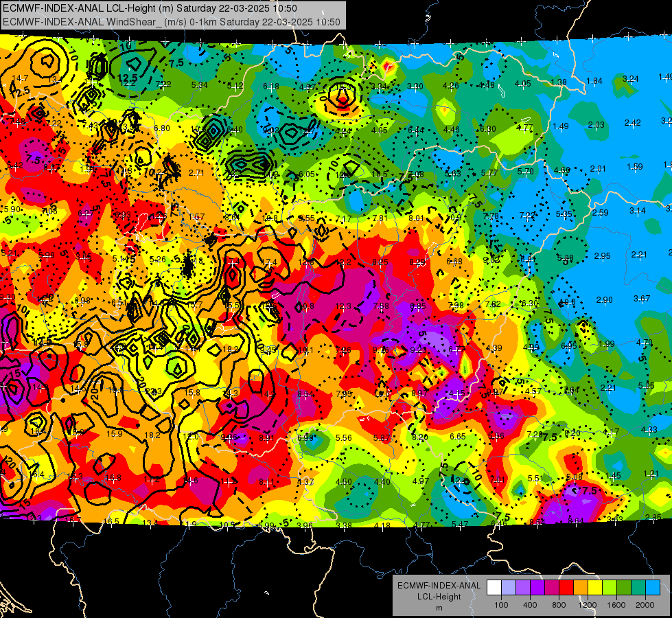Screen dimensions: 672x618
Task: Click the LCL-Height label in the legend box
Action: pos(439,597)
